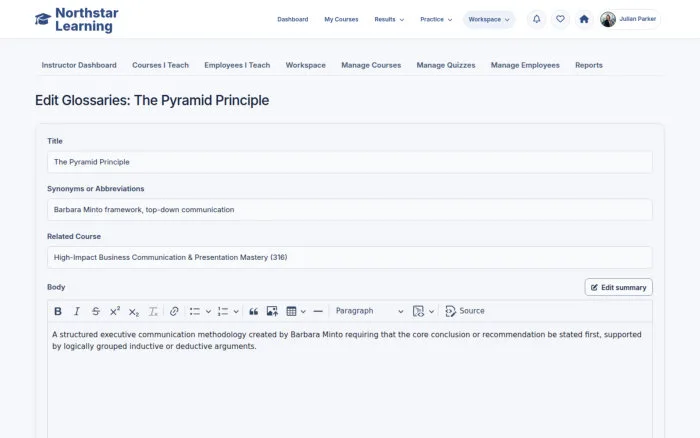Click the Edit summary button

[x=618, y=287]
